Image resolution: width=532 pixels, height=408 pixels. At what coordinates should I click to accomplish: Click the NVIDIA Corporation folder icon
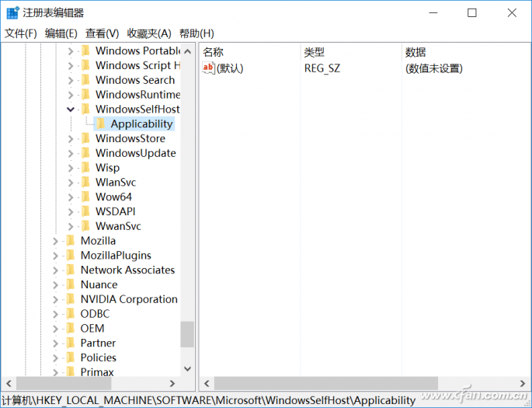71,299
